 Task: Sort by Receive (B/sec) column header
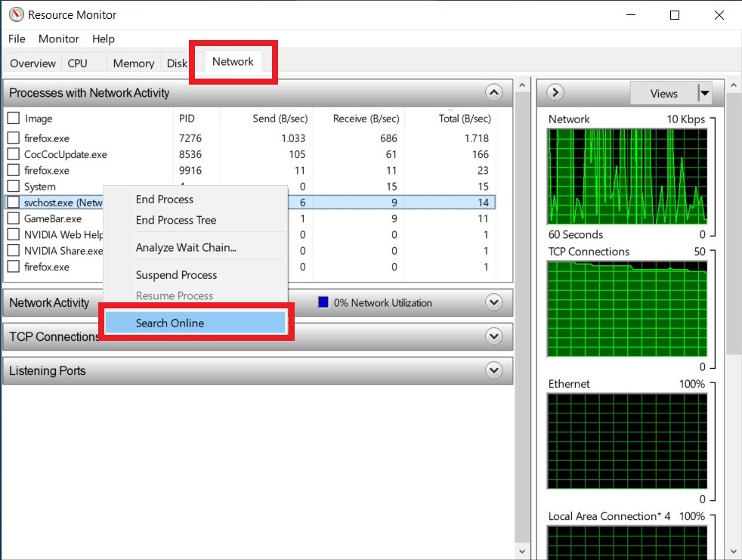coord(366,119)
